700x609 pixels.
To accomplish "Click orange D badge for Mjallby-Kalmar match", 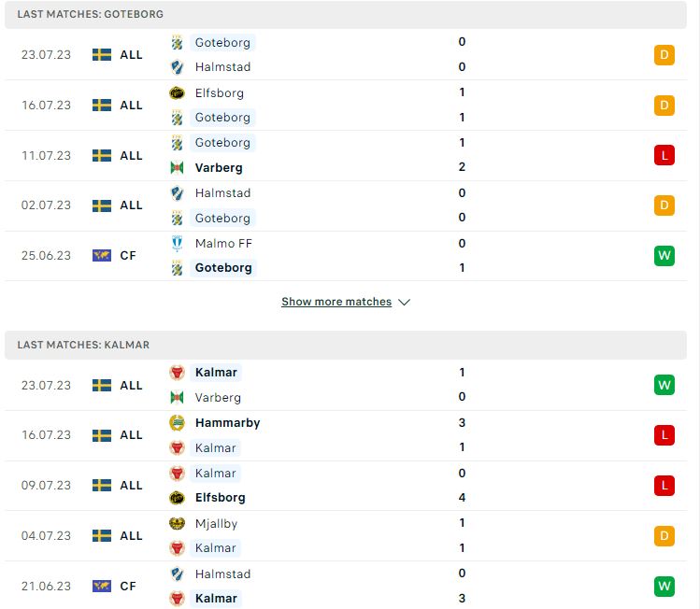I will [x=664, y=536].
